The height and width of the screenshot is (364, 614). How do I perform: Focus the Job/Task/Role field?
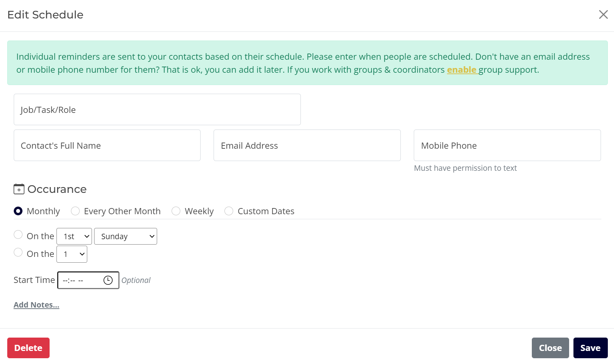(x=157, y=110)
